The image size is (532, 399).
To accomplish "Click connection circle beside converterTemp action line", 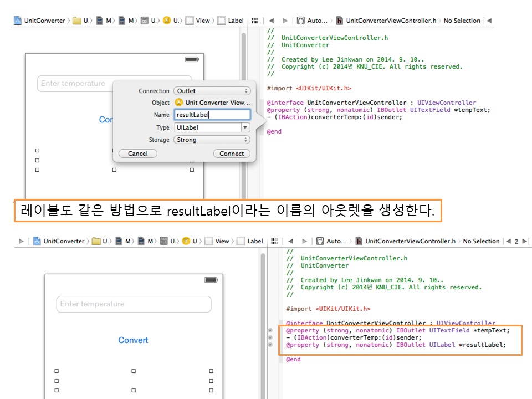I will [x=270, y=337].
